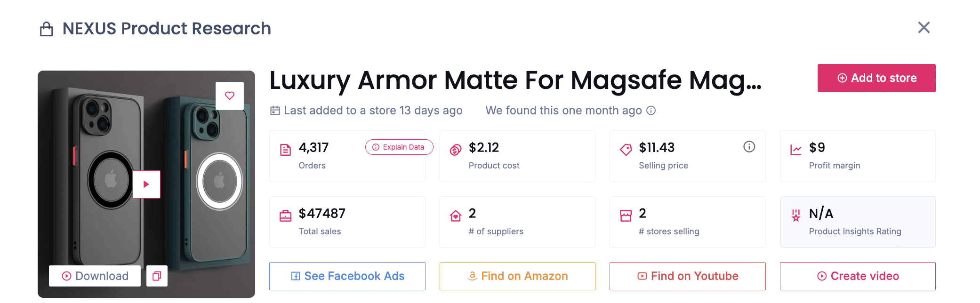
Task: Close the NEXUS Product Research panel
Action: (924, 28)
